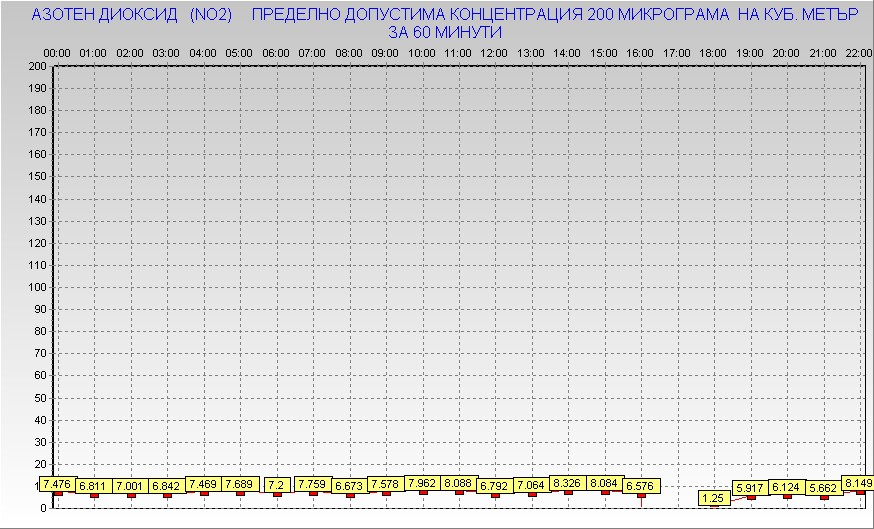Click the 1.25 value label
Screen dimensions: 874x529
[713, 498]
